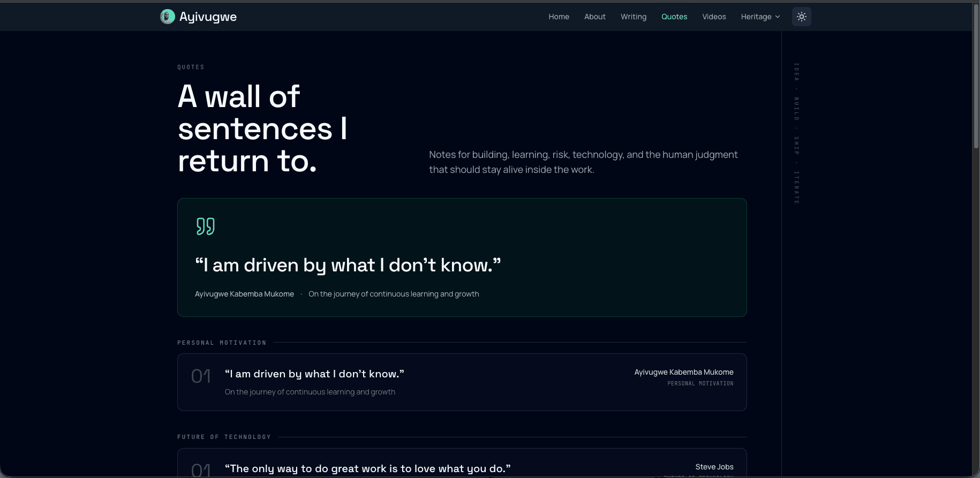Select the featured quote "I am driven by what I don't know."

tap(348, 265)
